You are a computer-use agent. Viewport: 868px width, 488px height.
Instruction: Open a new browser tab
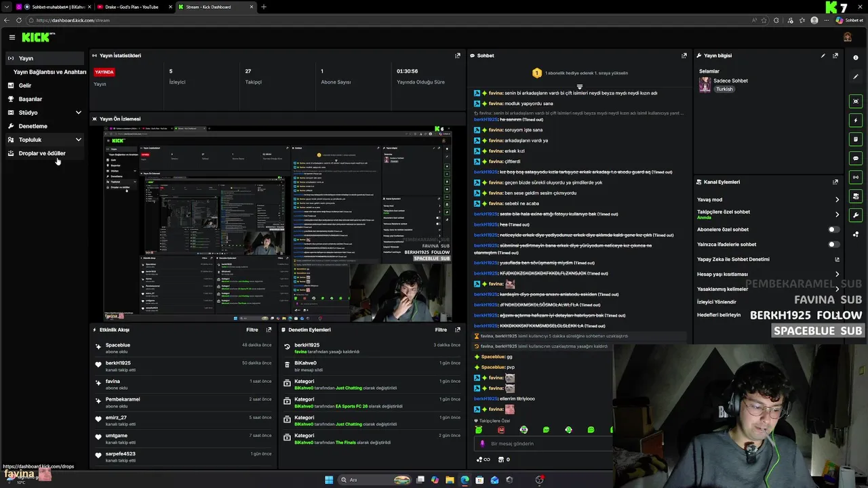(x=264, y=7)
